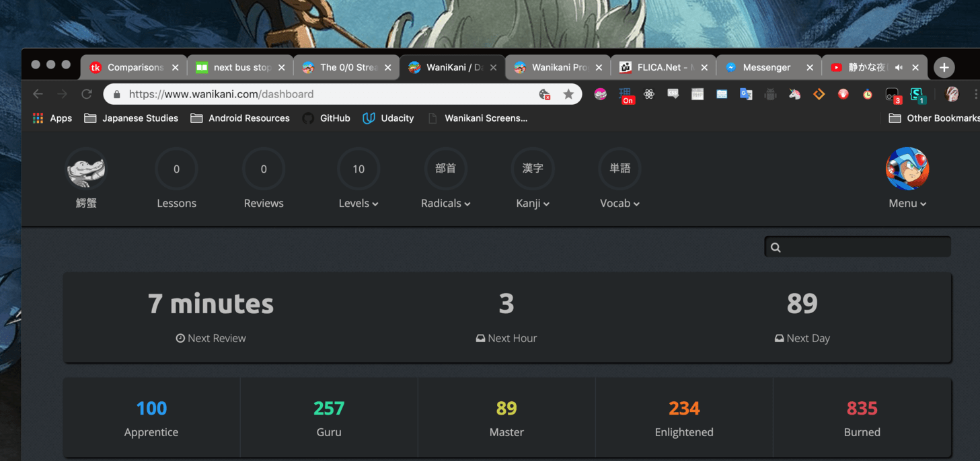Open the Other Bookmarks folder
The image size is (980, 461).
934,118
